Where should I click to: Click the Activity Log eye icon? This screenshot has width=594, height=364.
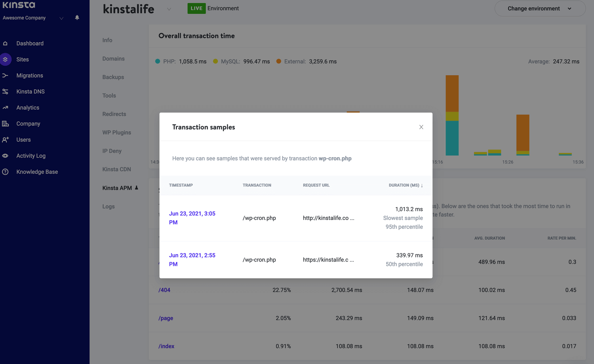pos(5,156)
